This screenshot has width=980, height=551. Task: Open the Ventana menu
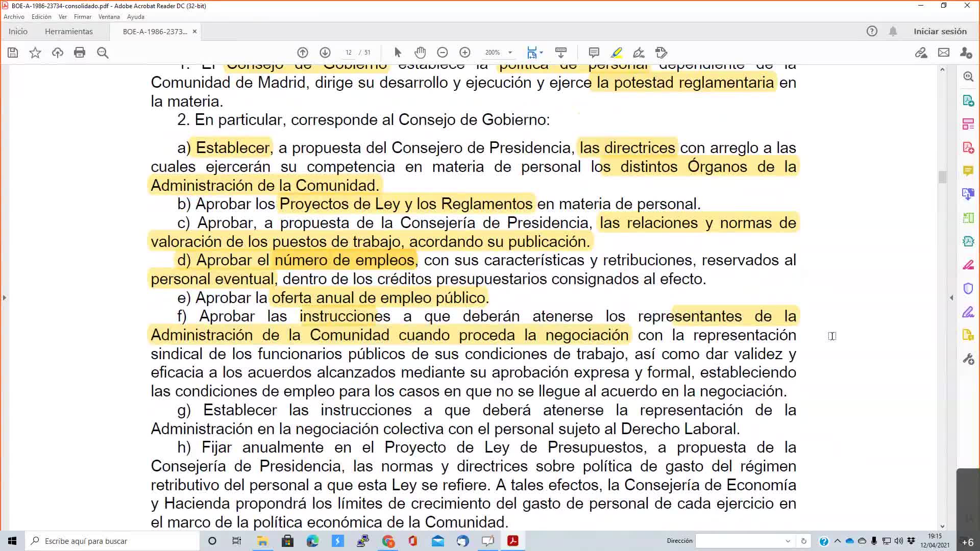pos(109,17)
